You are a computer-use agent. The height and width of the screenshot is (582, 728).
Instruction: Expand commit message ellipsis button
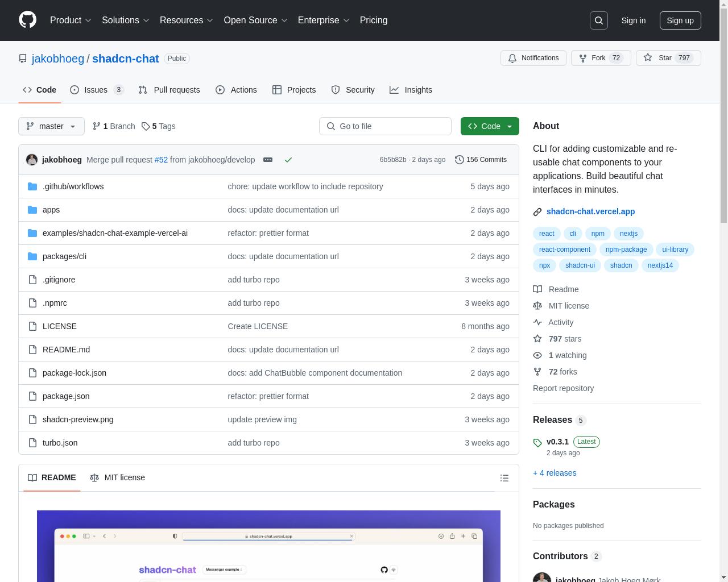pyautogui.click(x=268, y=160)
